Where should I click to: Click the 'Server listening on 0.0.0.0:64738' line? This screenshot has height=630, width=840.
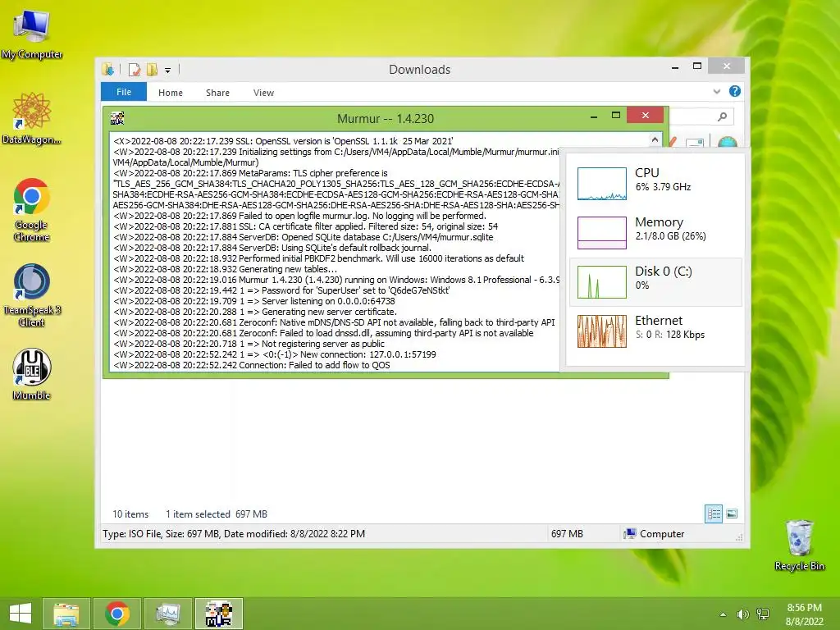(x=254, y=301)
